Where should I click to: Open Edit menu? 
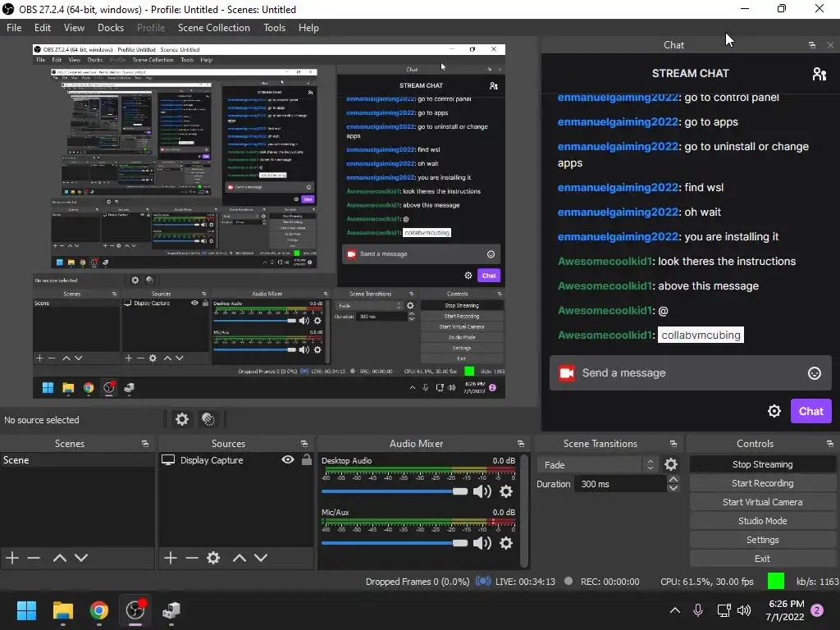click(x=43, y=28)
